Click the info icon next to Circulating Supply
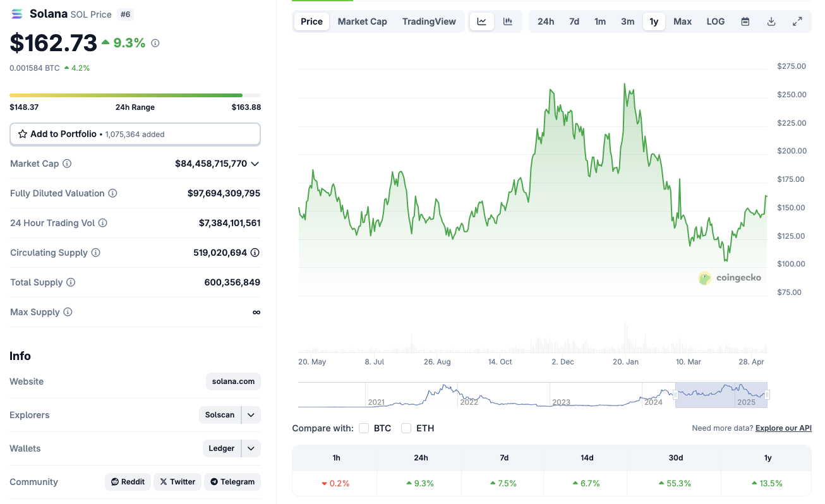Image resolution: width=825 pixels, height=504 pixels. (96, 253)
